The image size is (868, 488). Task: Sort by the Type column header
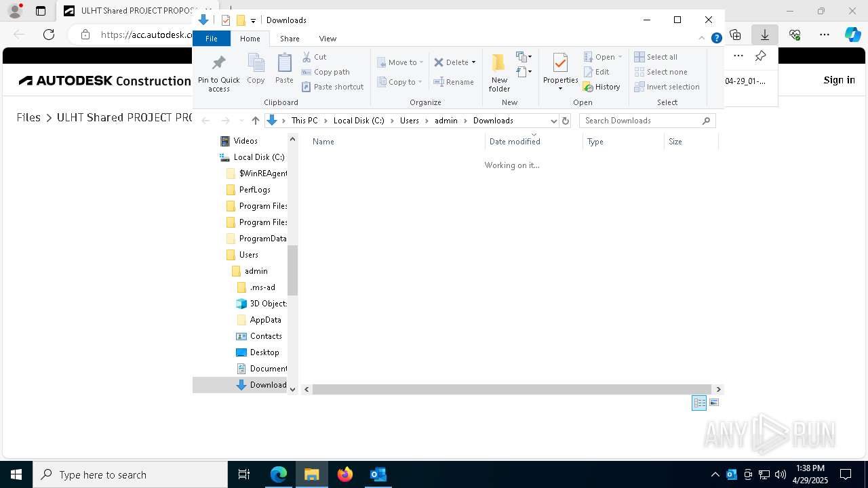(623, 142)
